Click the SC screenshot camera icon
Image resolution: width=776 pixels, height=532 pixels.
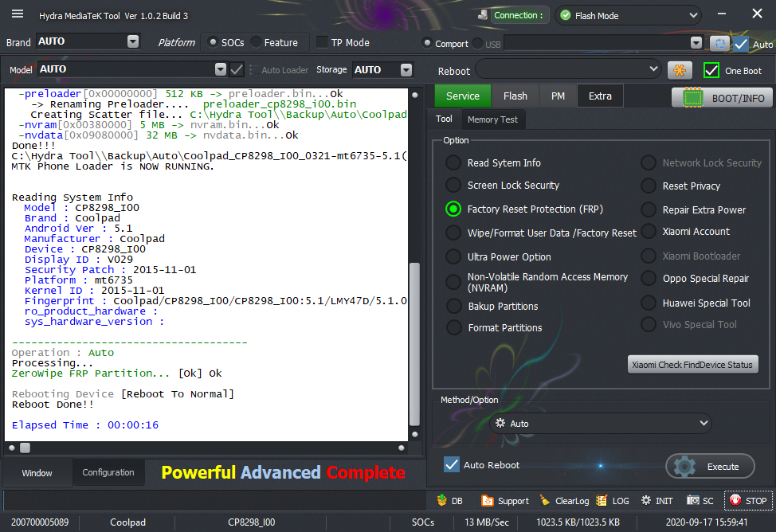tap(693, 500)
